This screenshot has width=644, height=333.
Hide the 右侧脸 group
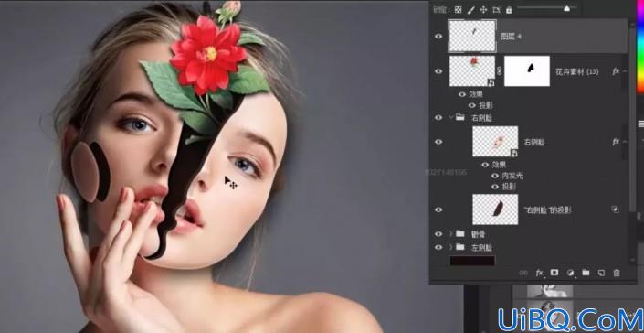[x=438, y=118]
